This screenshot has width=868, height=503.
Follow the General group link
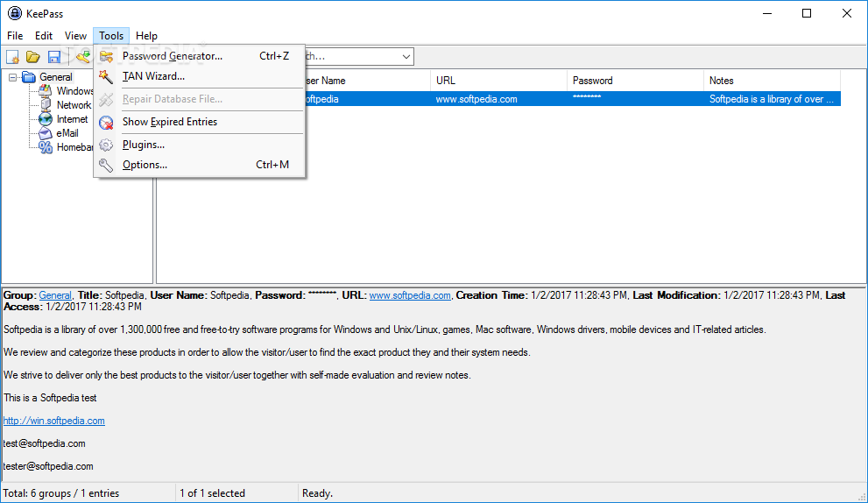pos(55,296)
